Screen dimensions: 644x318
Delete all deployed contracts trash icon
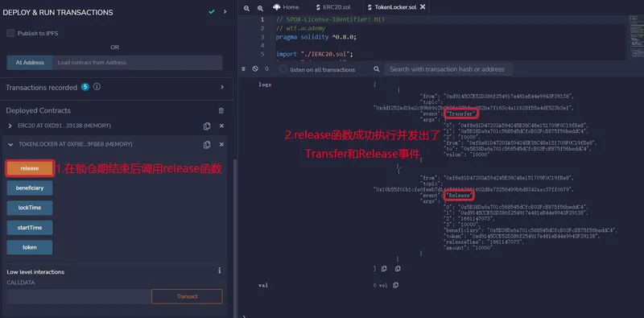221,110
